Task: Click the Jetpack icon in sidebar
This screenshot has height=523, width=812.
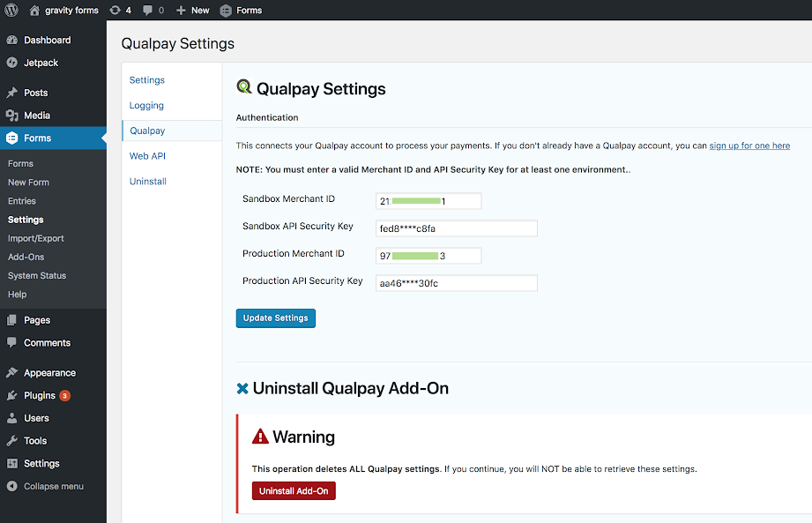Action: pos(12,63)
